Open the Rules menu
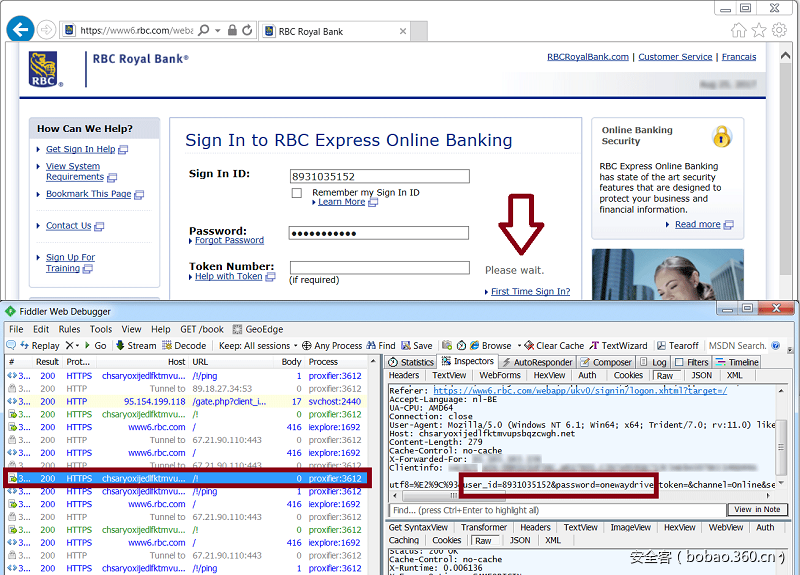 [x=69, y=329]
